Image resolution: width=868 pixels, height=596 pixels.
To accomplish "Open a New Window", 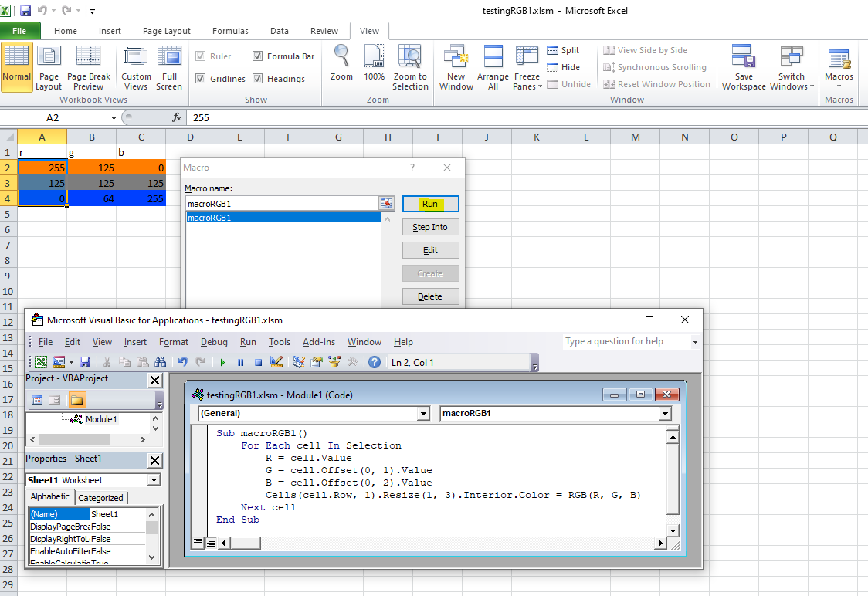I will coord(456,66).
